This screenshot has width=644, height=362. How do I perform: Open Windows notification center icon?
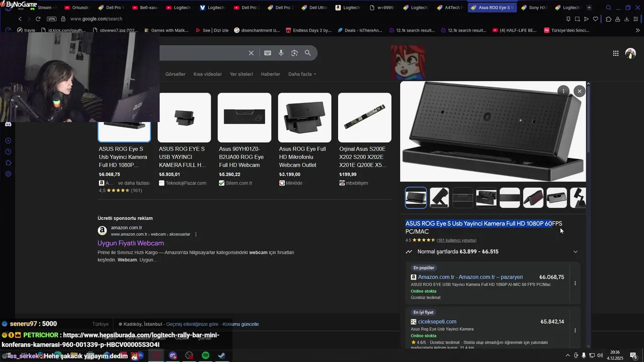[633, 355]
